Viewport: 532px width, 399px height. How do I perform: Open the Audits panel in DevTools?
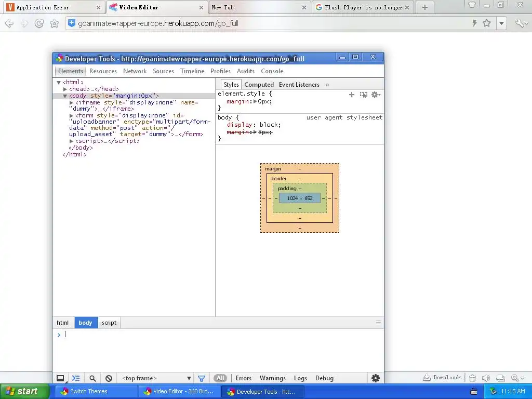click(246, 71)
